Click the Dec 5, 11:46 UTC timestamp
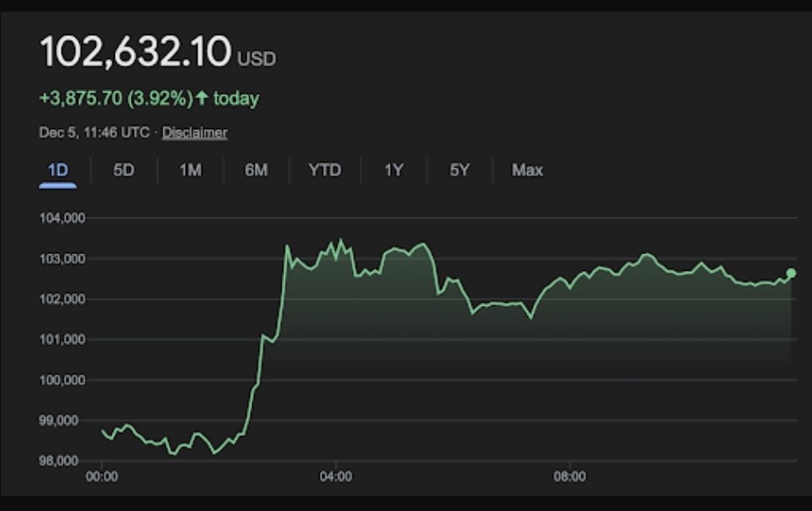 click(x=97, y=133)
